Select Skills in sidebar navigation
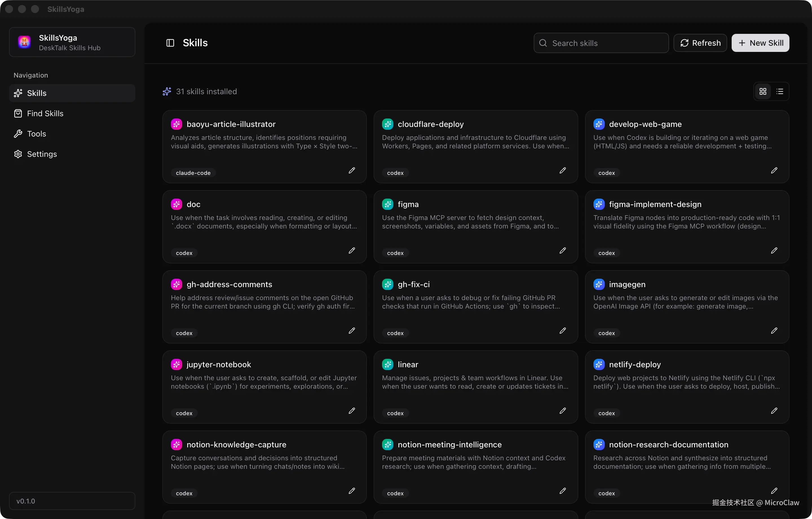The image size is (812, 519). [x=36, y=93]
